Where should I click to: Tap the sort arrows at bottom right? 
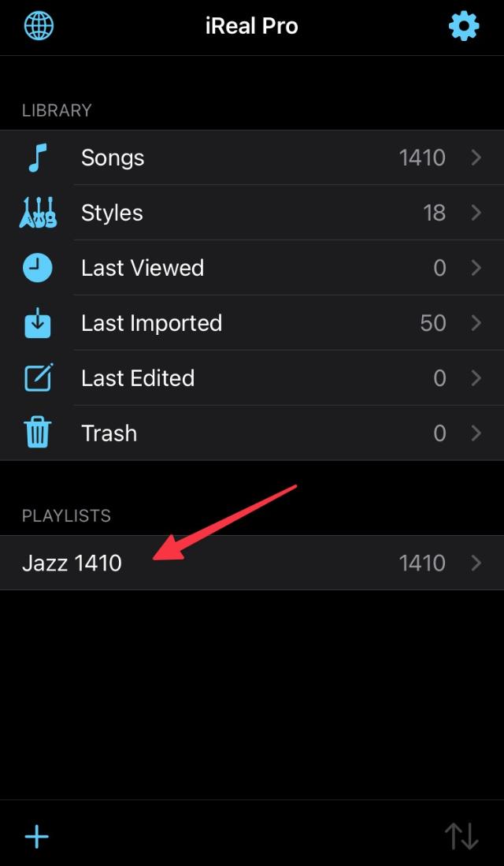[x=463, y=837]
